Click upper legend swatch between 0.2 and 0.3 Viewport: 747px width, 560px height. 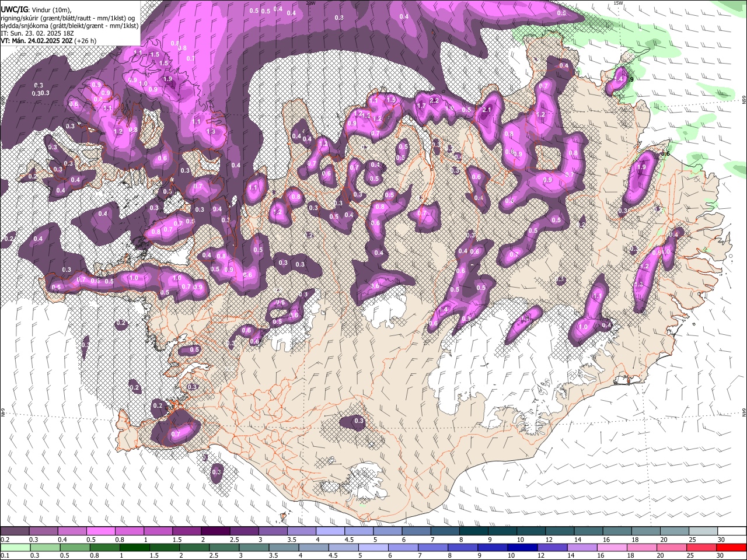[15, 531]
